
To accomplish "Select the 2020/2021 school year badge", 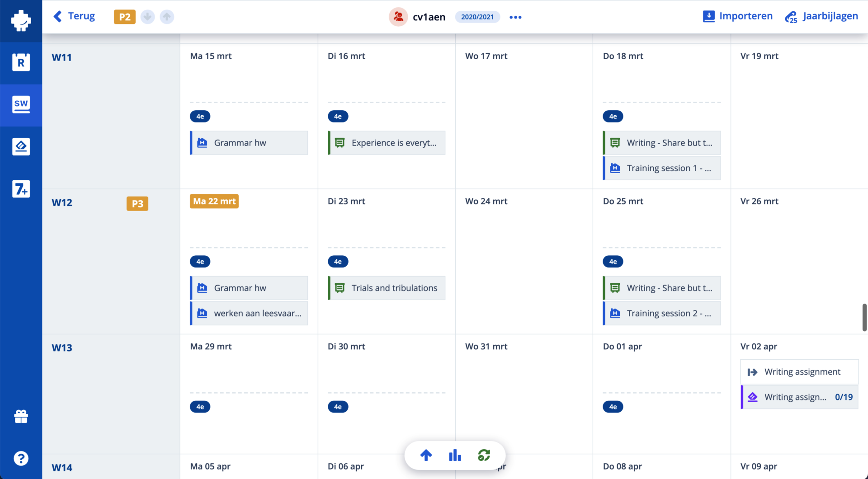I will 477,17.
